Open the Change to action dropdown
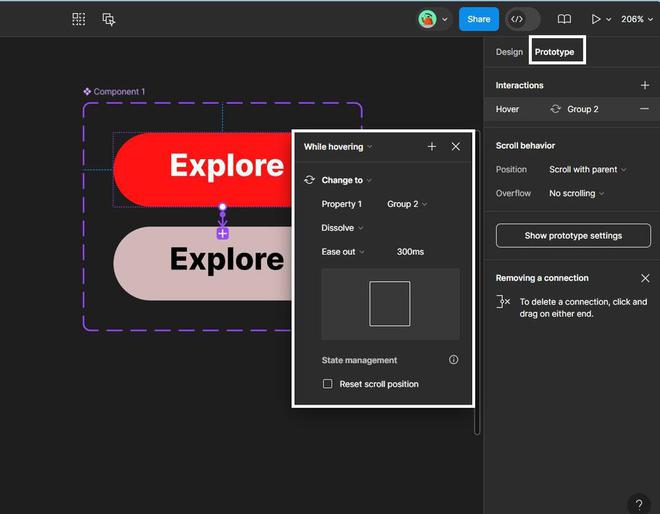This screenshot has height=514, width=660. coord(346,180)
